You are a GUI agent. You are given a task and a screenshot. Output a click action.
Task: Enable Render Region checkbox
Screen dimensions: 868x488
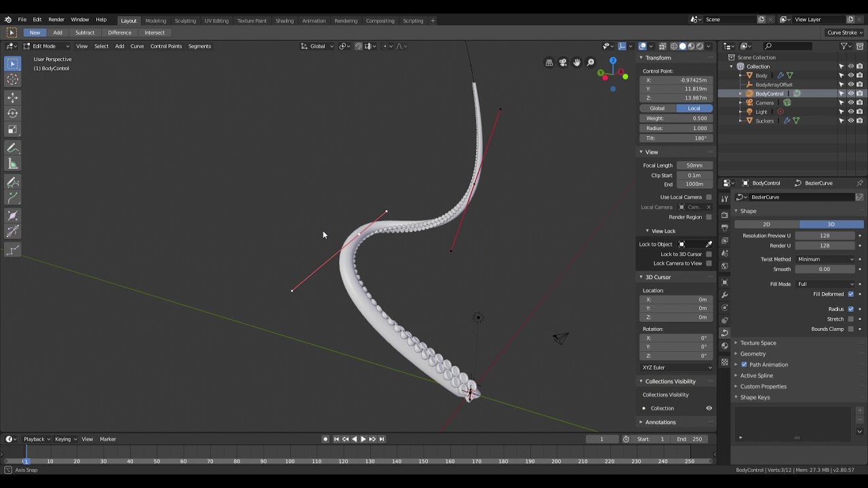pyautogui.click(x=709, y=217)
